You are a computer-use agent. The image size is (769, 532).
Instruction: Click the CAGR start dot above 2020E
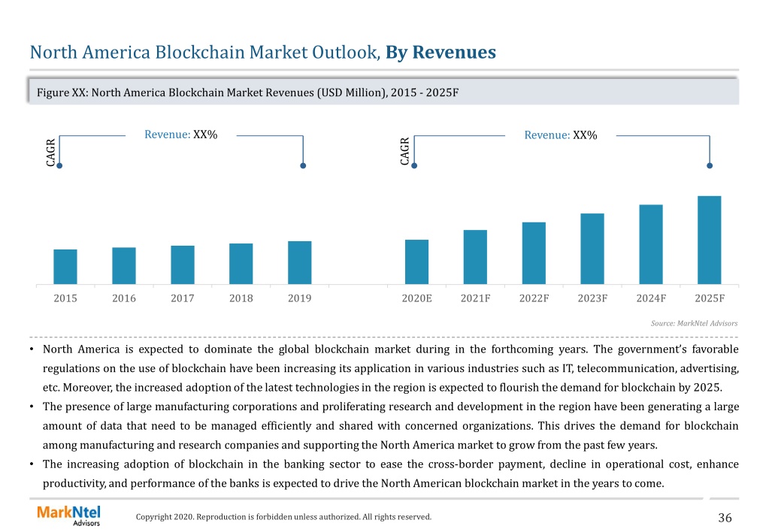pos(414,166)
